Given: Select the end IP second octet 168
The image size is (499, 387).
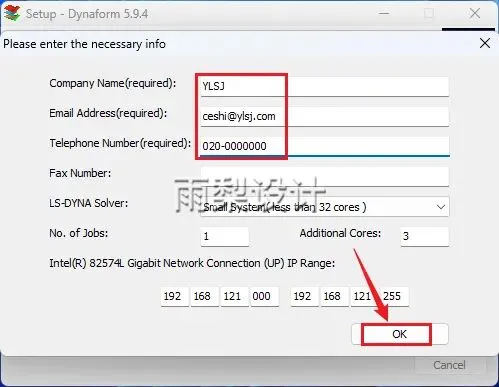Looking at the screenshot, I should (334, 296).
